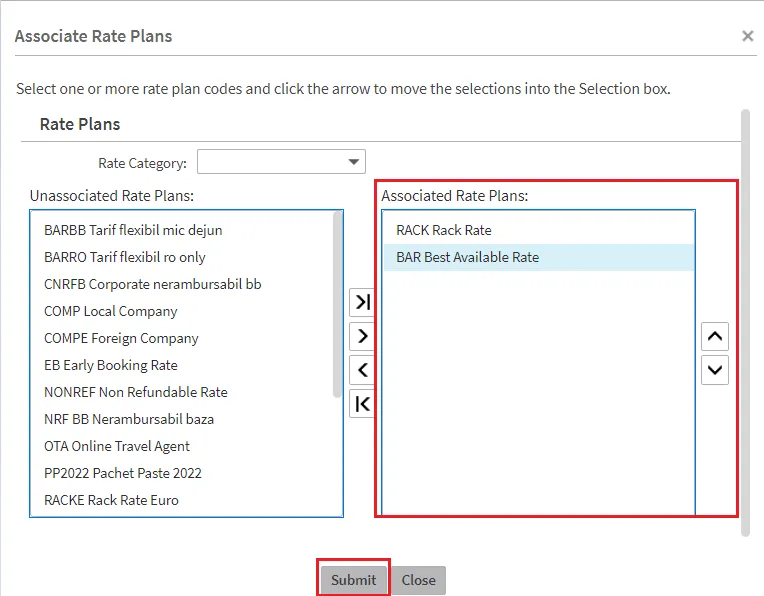
Task: Click the move-all-right arrow icon
Action: [363, 302]
